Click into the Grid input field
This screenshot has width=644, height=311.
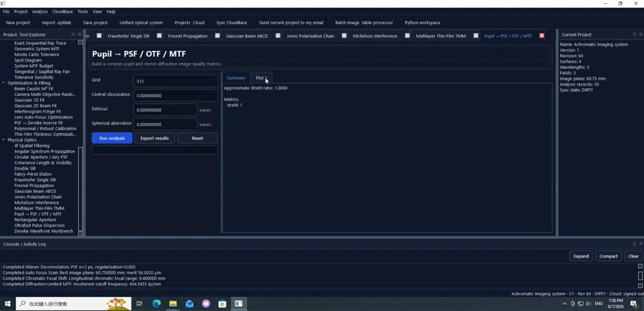coord(175,81)
